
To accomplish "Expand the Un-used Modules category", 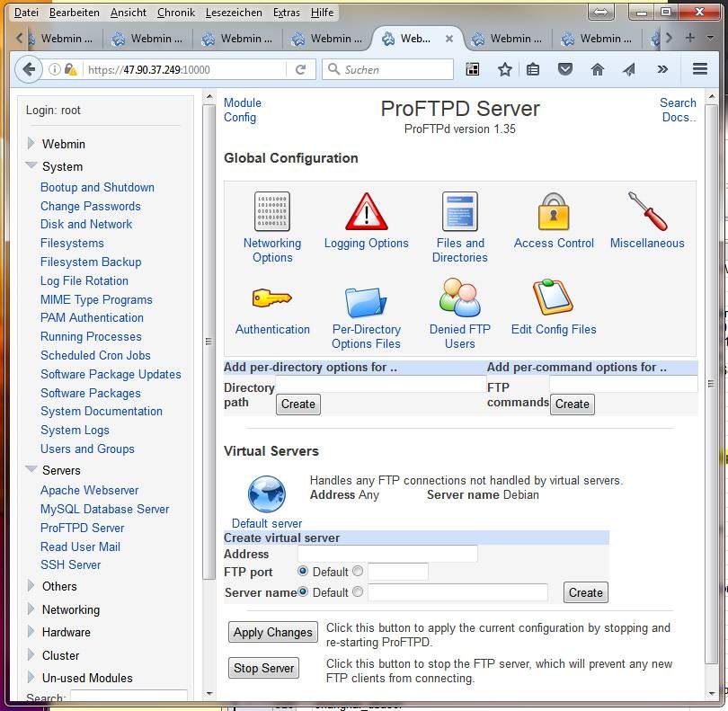I will (31, 677).
